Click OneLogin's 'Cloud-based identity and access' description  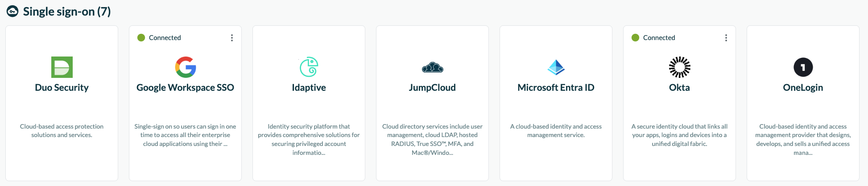[x=803, y=139]
